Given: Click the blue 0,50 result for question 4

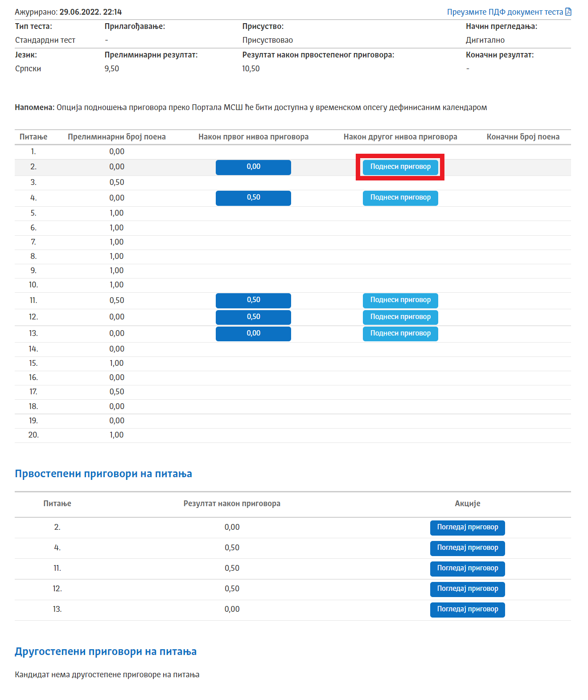Looking at the screenshot, I should click(253, 198).
